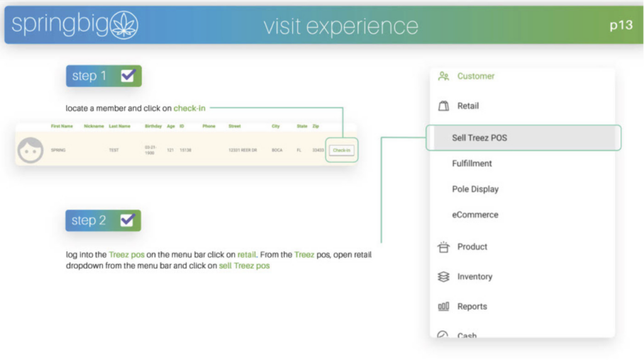Click the Zip column header

(316, 127)
